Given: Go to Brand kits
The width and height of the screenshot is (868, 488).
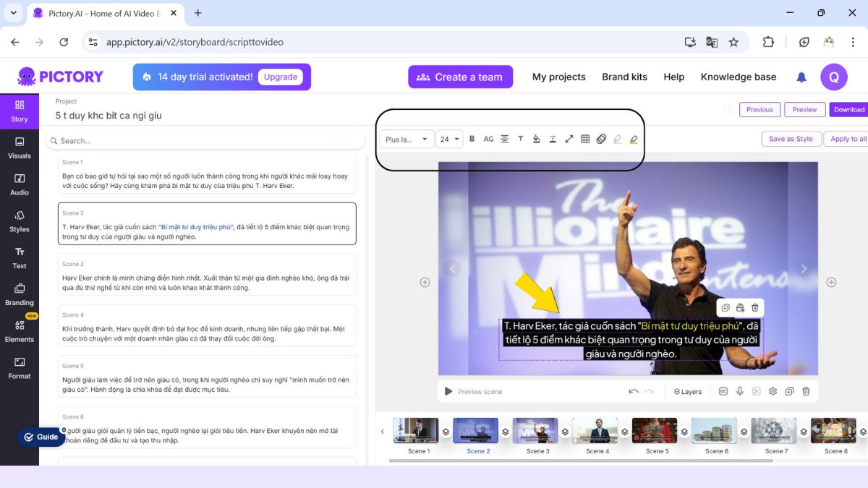Looking at the screenshot, I should click(624, 77).
